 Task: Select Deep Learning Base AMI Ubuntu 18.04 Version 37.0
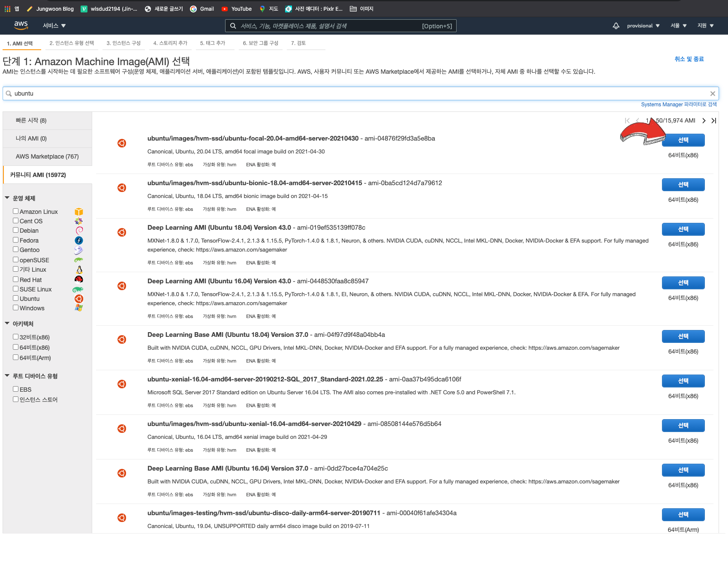[683, 336]
